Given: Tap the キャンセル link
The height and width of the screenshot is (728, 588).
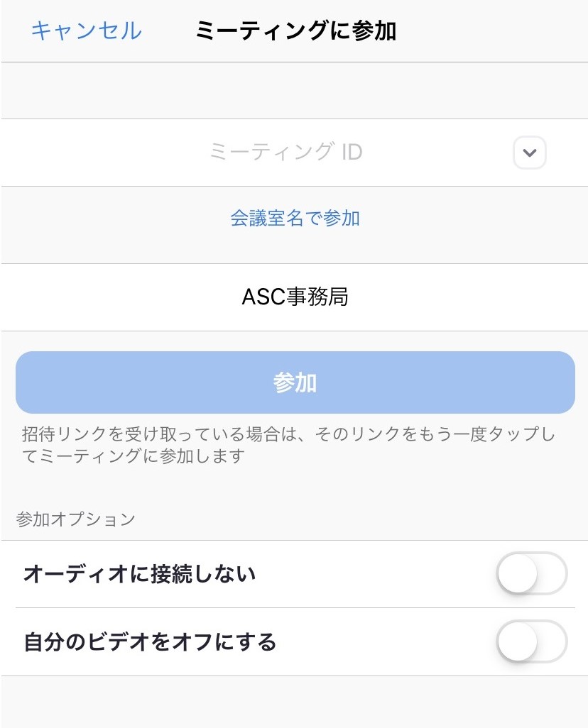Looking at the screenshot, I should click(87, 31).
